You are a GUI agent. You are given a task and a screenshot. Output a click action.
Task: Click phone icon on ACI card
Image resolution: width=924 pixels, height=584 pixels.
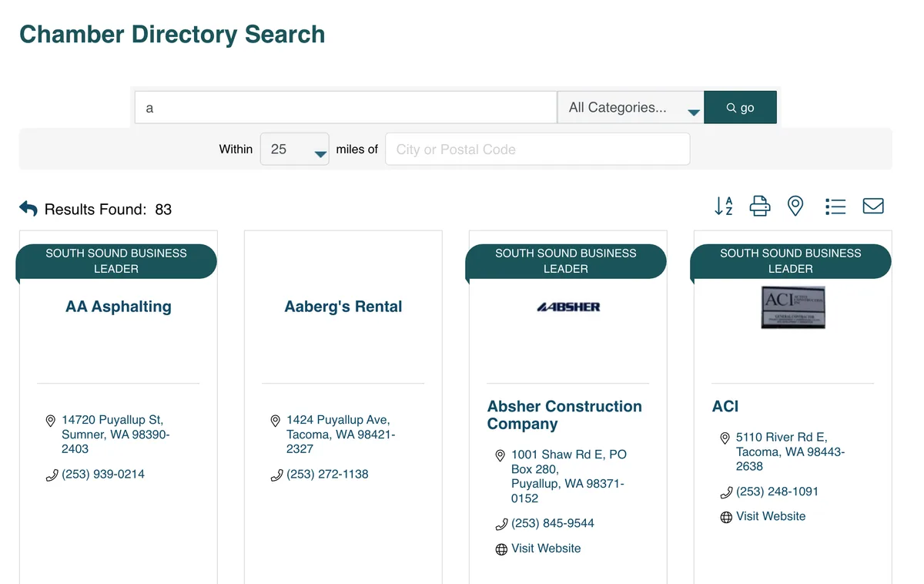tap(726, 493)
